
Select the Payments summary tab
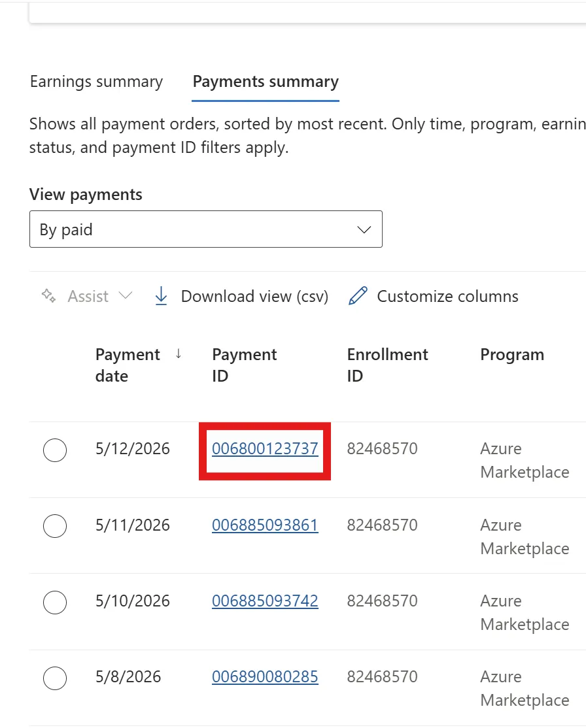point(266,82)
